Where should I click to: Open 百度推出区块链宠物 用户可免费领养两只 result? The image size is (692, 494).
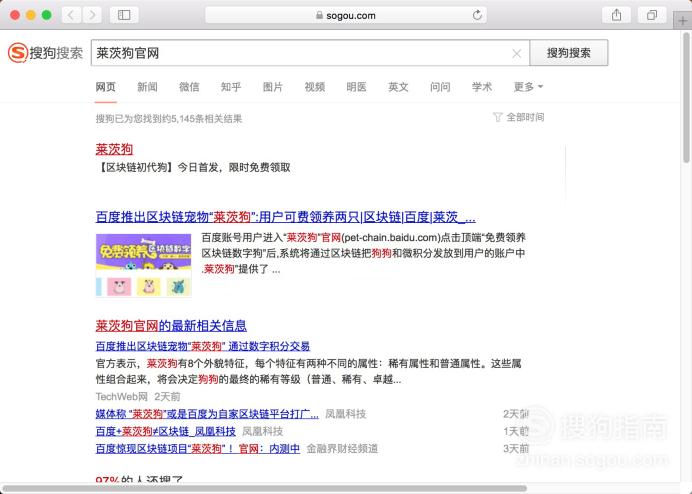(286, 217)
